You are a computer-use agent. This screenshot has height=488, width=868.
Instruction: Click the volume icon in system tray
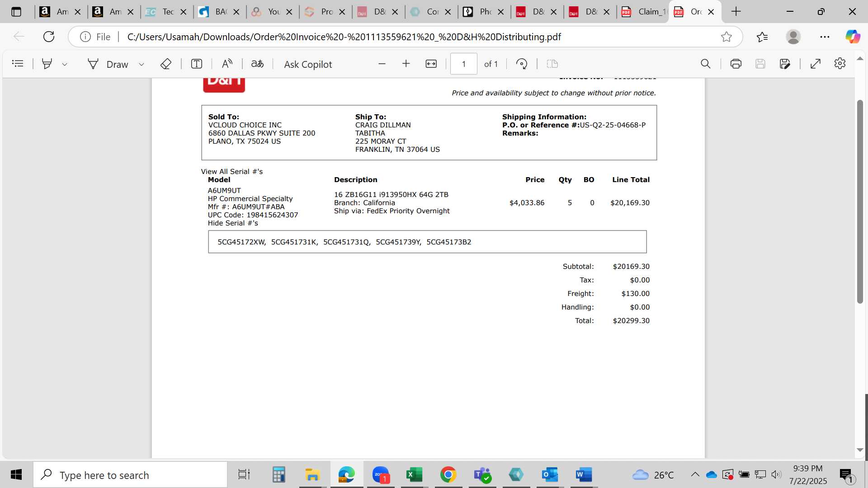pyautogui.click(x=776, y=474)
